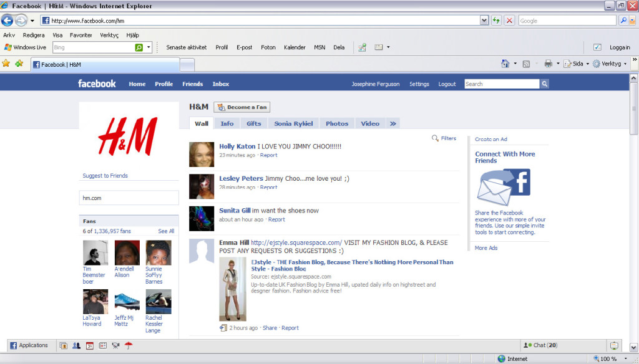
Task: Show more page tabs with double chevron
Action: click(x=393, y=124)
